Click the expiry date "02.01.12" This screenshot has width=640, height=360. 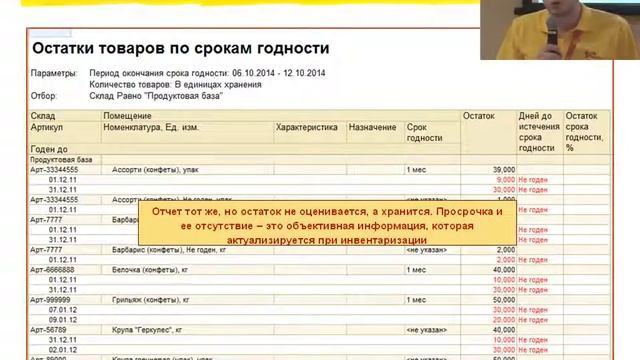pos(63,350)
